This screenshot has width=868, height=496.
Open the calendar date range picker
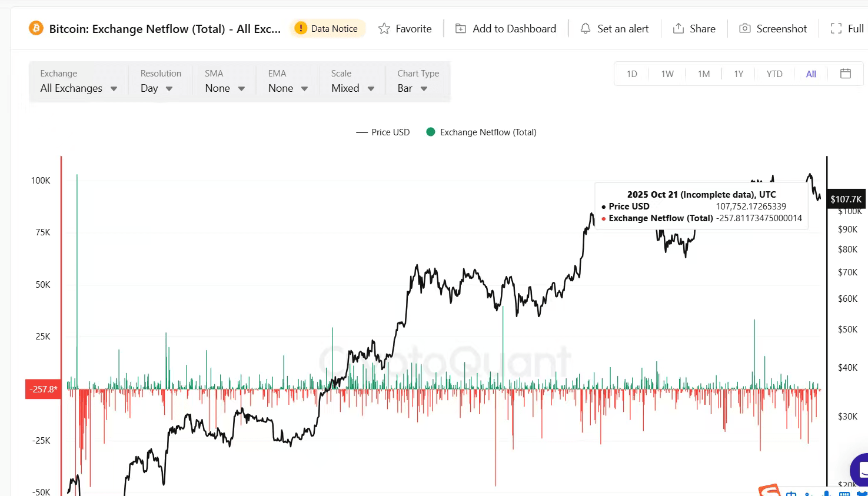tap(846, 74)
